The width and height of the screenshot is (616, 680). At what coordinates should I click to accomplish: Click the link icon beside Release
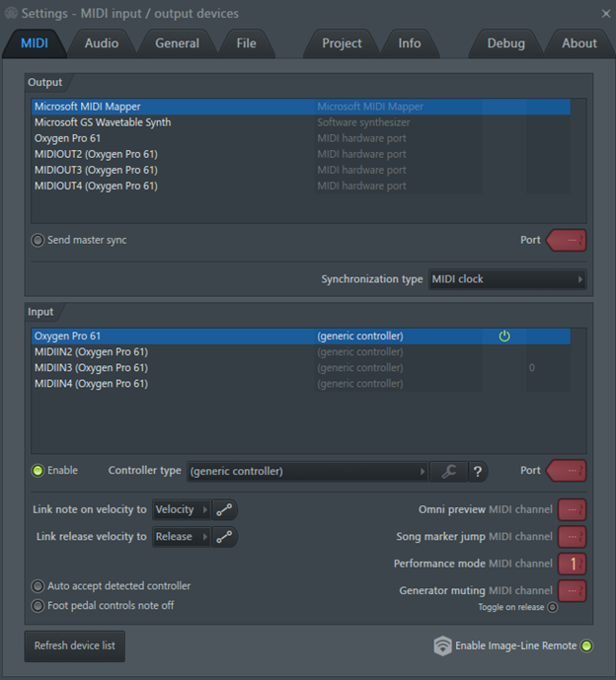pyautogui.click(x=224, y=537)
